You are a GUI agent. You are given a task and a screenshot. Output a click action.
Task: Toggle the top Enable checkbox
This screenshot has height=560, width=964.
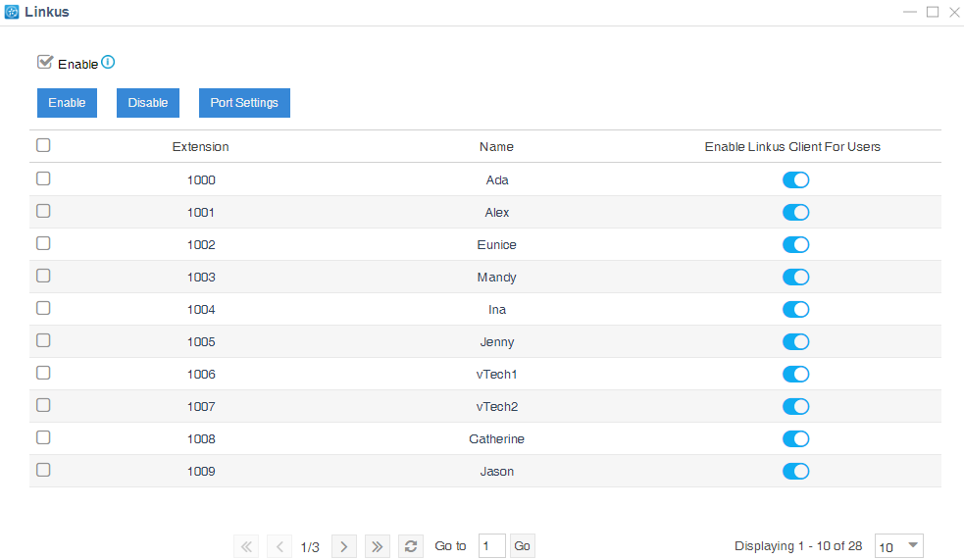[x=44, y=63]
